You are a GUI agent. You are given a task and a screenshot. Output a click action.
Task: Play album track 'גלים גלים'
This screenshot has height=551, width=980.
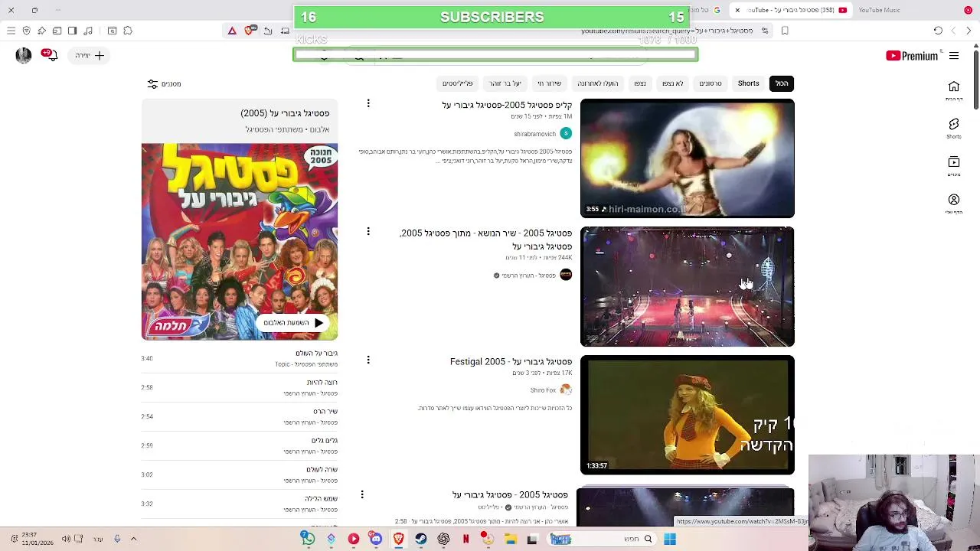[x=239, y=445]
